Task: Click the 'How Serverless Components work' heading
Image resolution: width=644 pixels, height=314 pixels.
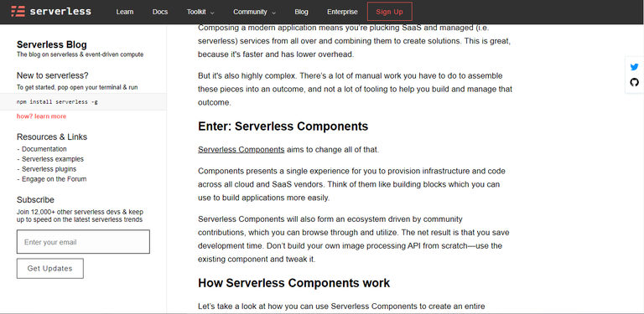Action: pyautogui.click(x=294, y=283)
